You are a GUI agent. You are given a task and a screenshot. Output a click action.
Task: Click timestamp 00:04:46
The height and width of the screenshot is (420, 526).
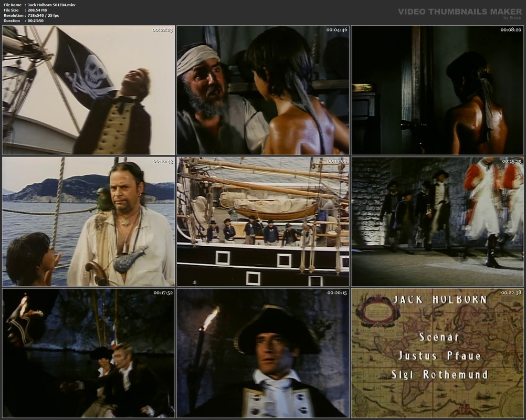click(x=336, y=30)
